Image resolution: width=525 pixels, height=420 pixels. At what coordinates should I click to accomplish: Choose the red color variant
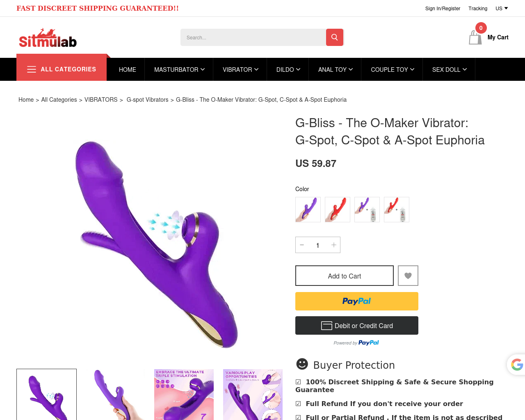pos(338,210)
